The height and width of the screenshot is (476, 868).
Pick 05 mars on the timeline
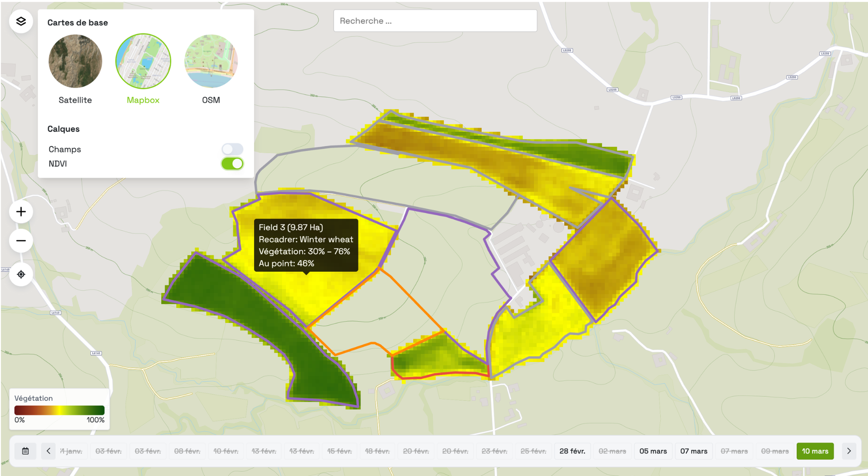(653, 451)
